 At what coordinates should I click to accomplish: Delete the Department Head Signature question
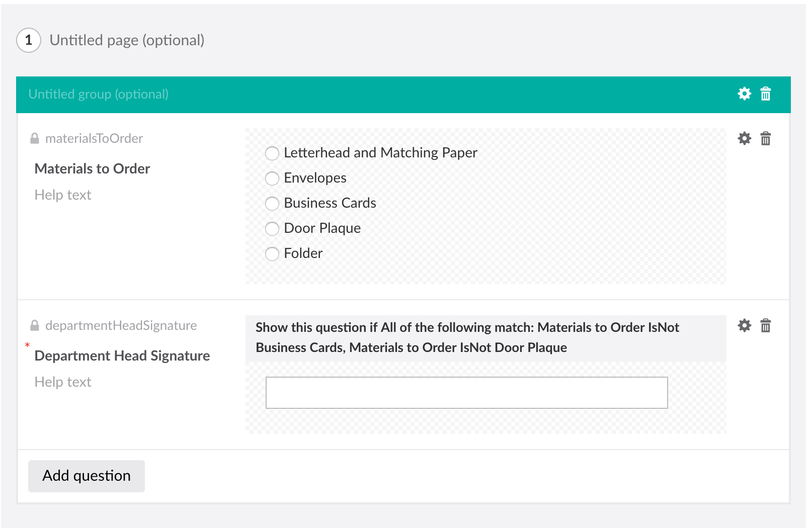click(766, 326)
